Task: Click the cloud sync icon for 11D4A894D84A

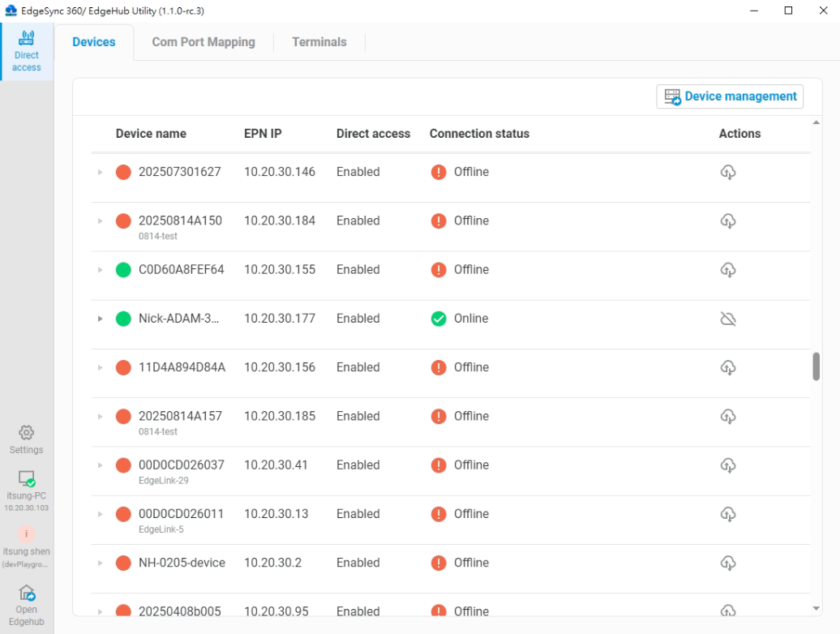Action: 727,367
